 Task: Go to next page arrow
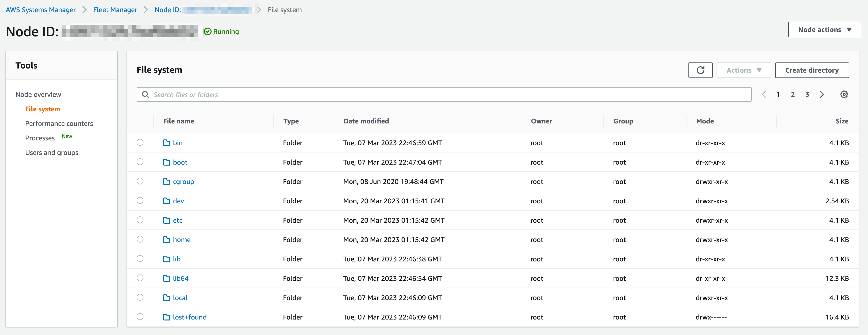tap(821, 95)
